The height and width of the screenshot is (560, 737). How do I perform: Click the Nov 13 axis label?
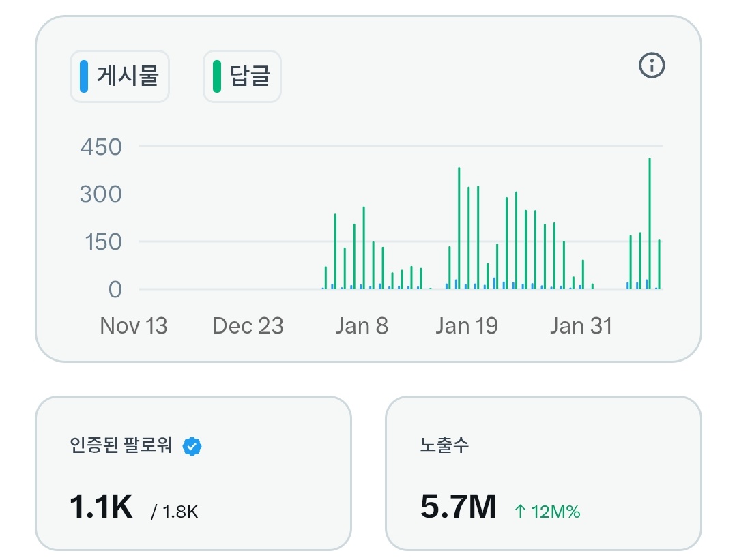[134, 325]
